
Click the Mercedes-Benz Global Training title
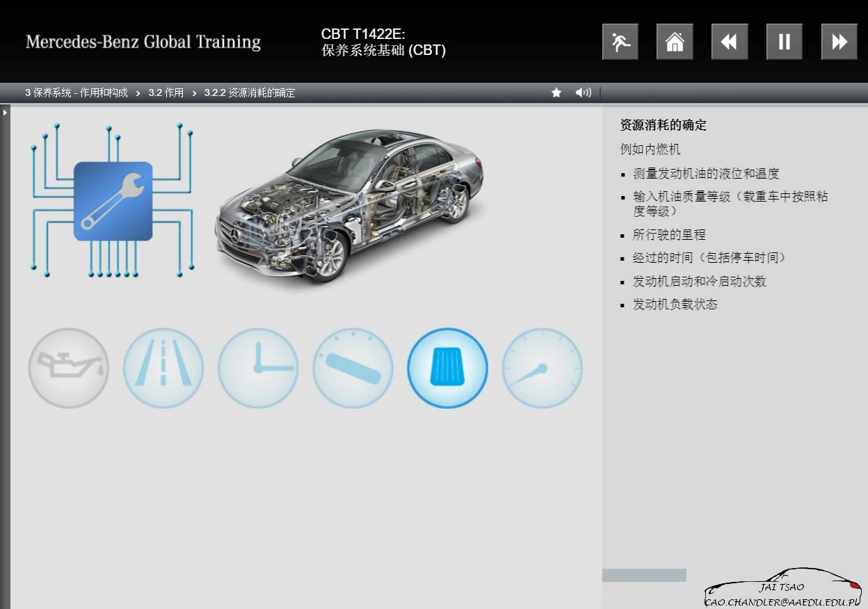point(143,42)
